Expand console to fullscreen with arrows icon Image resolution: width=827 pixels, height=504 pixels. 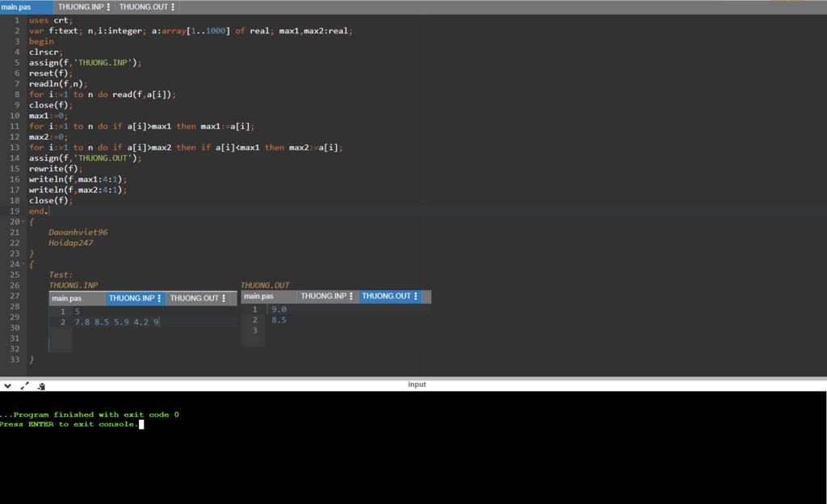[x=24, y=386]
